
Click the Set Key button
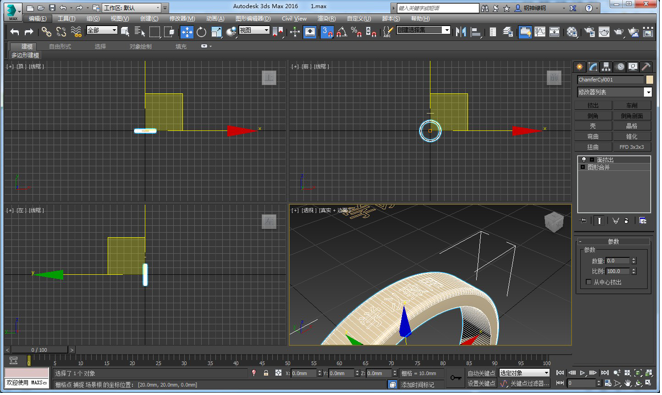coord(481,383)
